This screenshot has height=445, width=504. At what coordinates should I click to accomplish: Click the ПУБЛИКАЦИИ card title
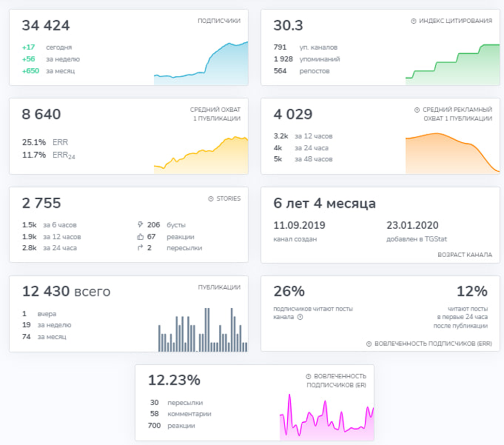[x=219, y=287]
